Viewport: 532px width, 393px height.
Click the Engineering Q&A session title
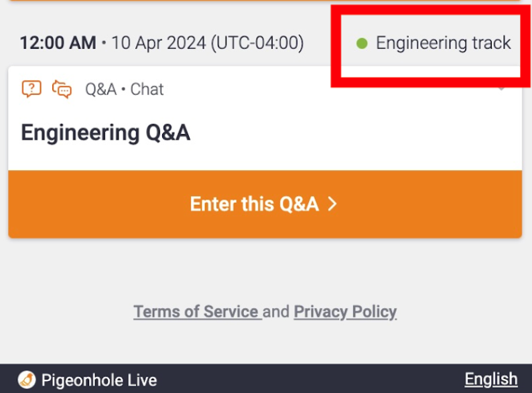coord(105,133)
